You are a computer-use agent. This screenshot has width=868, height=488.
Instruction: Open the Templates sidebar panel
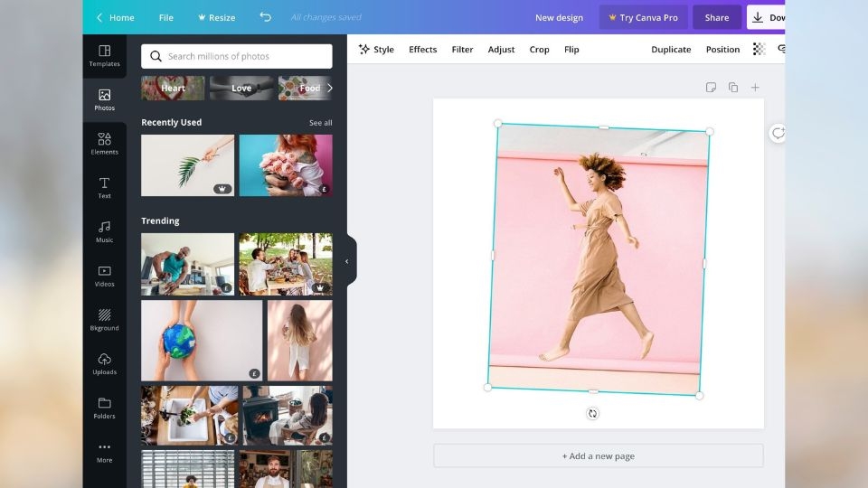(105, 56)
